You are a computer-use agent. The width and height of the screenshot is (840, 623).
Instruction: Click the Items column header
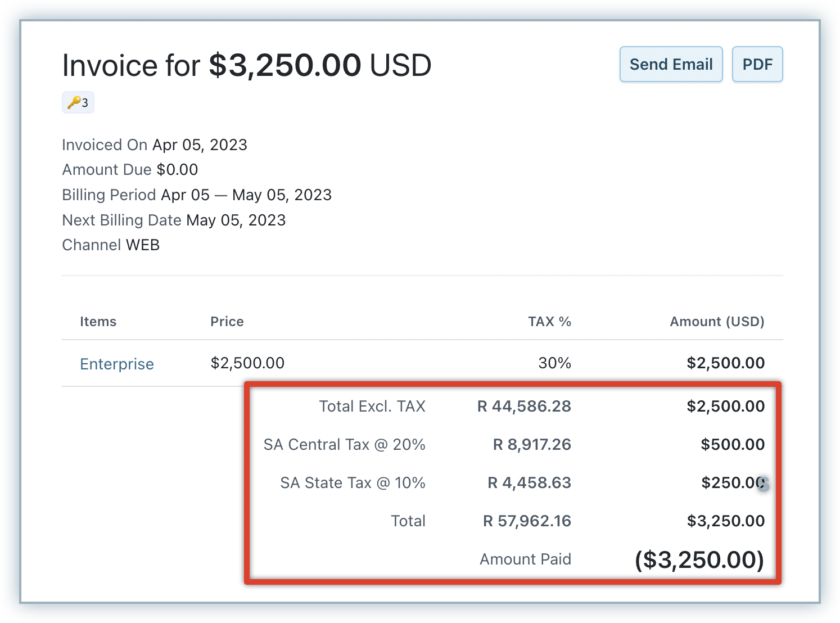point(98,322)
